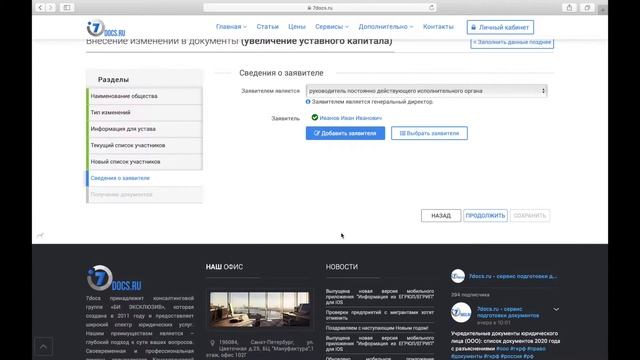The height and width of the screenshot is (360, 640).
Task: Click the Сведения о заявителе heading
Action: [x=281, y=73]
